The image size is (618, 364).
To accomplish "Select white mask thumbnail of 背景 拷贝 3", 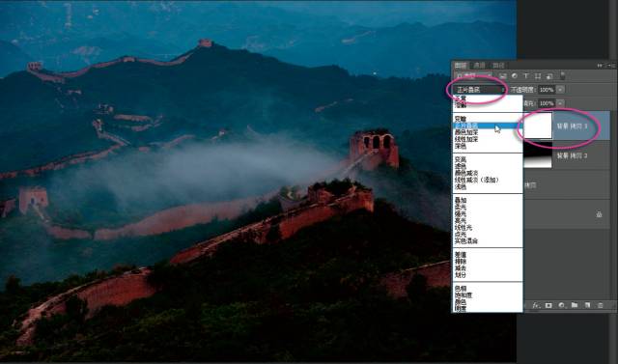I will click(x=537, y=126).
